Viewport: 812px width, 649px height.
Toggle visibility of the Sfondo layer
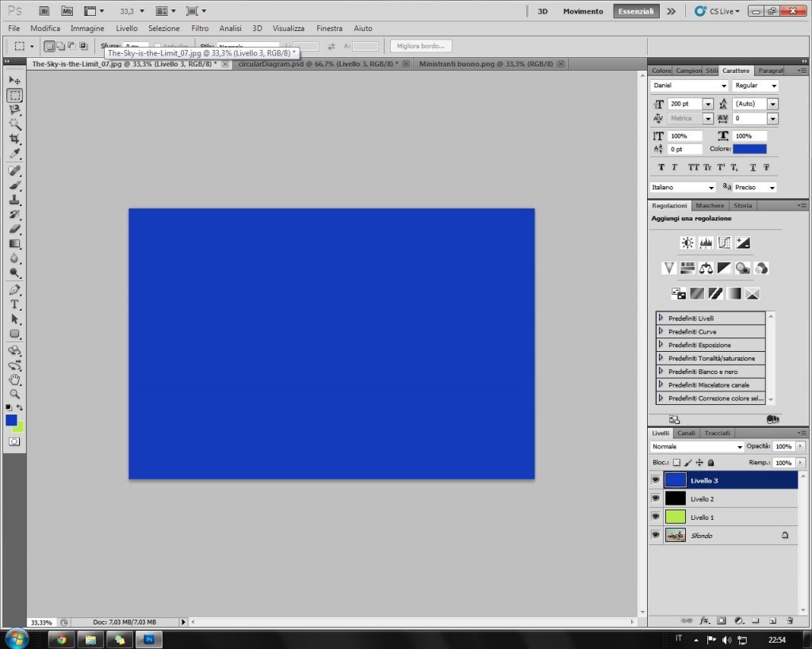tap(656, 535)
